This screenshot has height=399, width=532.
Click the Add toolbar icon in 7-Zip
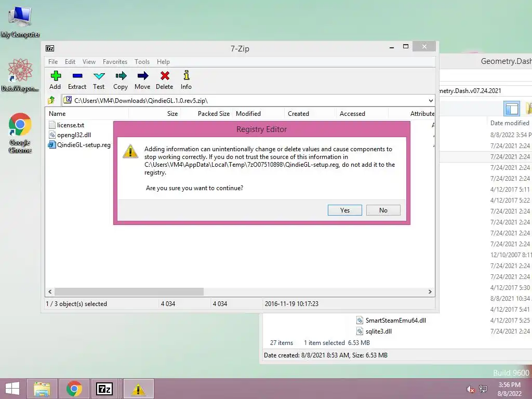coord(56,76)
